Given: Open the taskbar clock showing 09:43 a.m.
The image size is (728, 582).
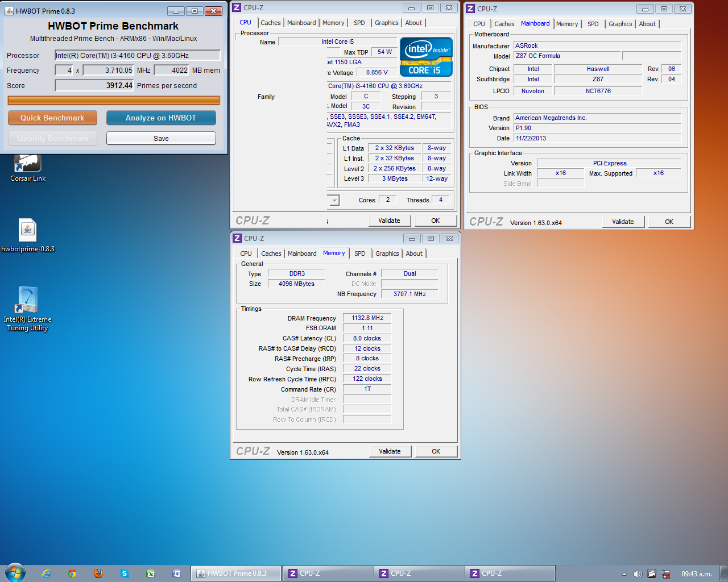Looking at the screenshot, I should point(697,574).
